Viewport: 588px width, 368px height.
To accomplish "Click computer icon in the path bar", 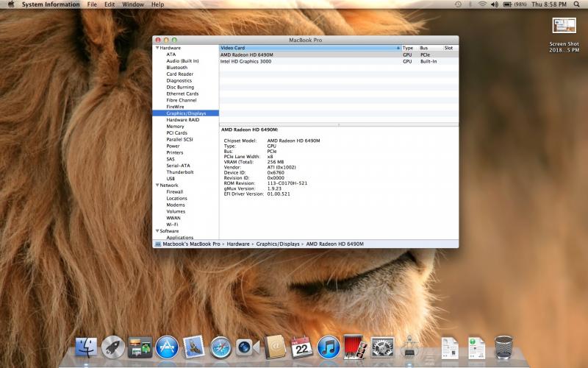I will point(158,244).
